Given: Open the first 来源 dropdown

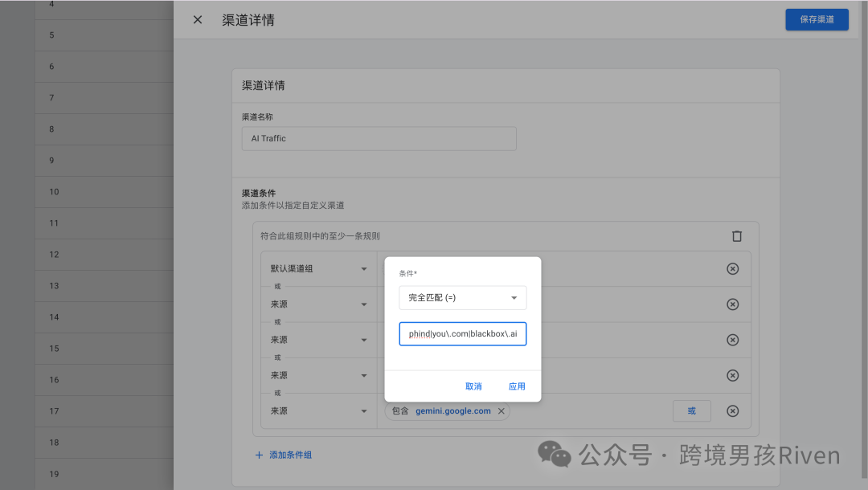Looking at the screenshot, I should click(x=318, y=304).
